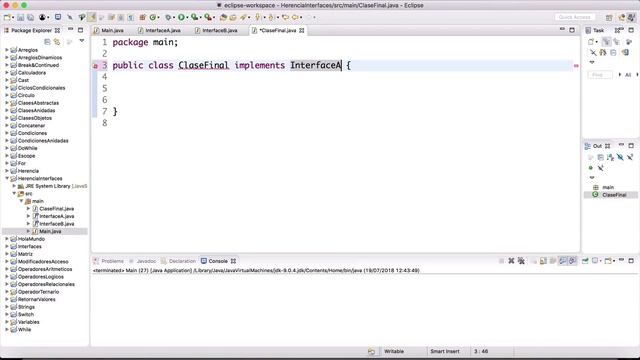
Task: Open the Package Explorer view menu triangle
Action: [82, 41]
